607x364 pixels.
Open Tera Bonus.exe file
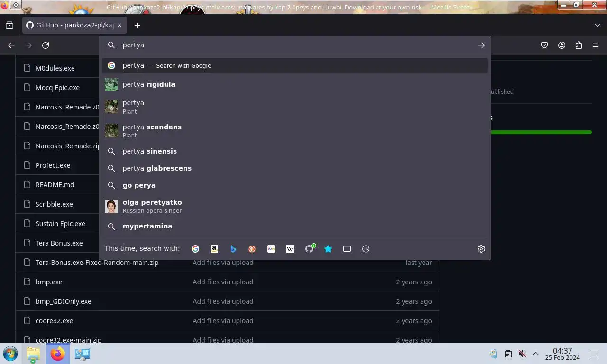[x=59, y=243]
